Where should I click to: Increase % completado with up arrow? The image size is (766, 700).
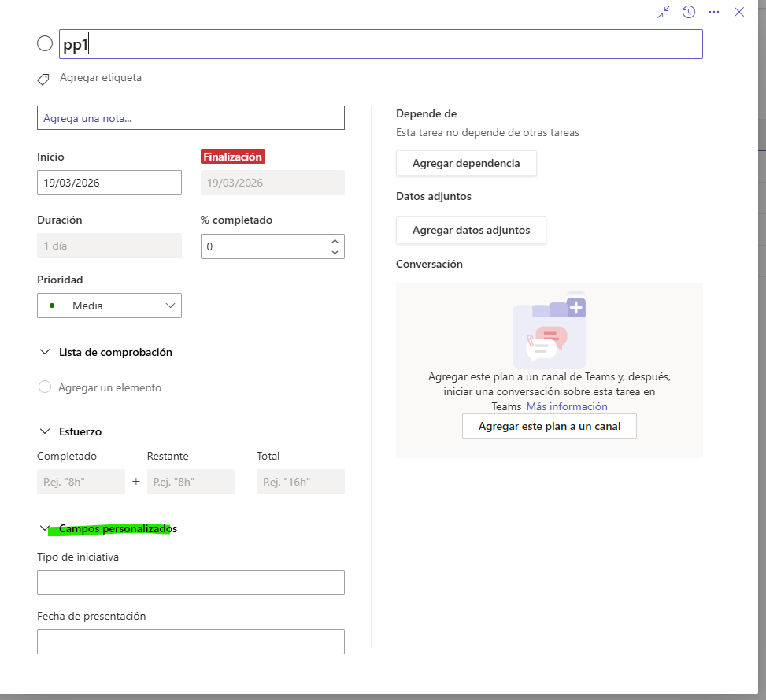point(335,241)
